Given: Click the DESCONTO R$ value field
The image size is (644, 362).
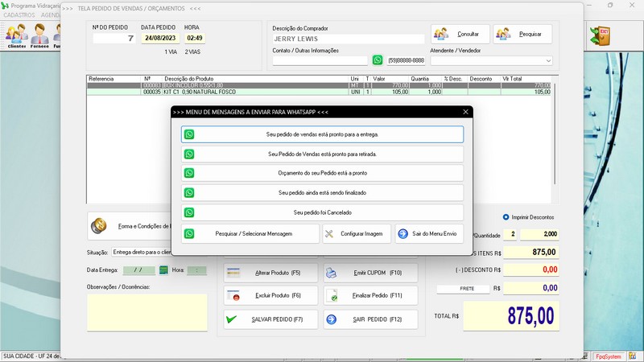Looking at the screenshot, I should point(531,269).
